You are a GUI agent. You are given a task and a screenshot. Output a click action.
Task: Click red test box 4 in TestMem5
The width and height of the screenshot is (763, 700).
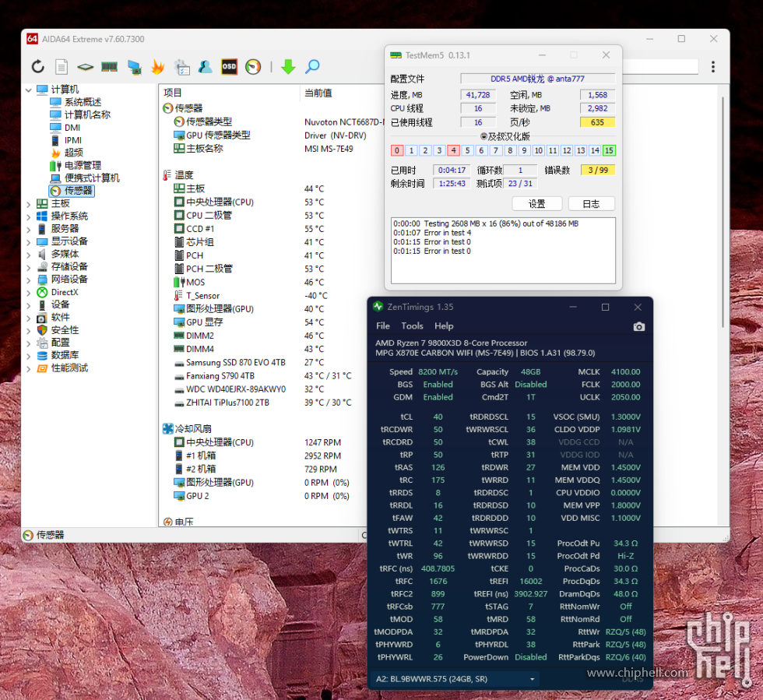(453, 150)
